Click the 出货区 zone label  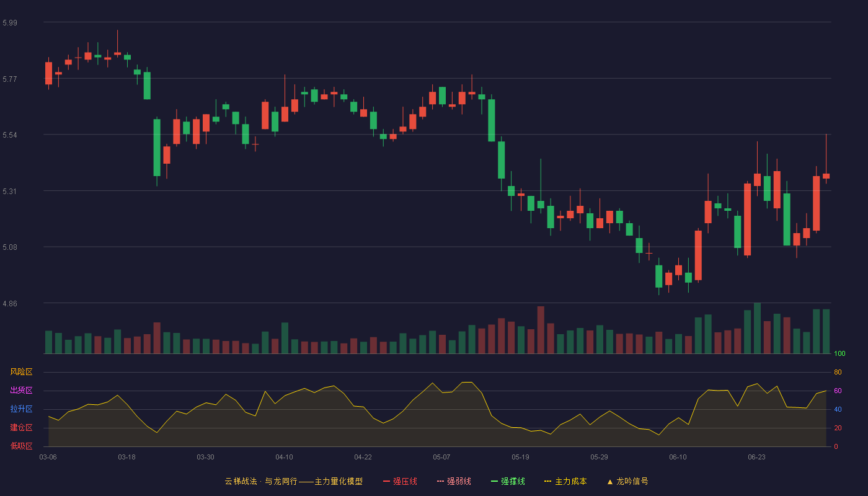coord(21,391)
